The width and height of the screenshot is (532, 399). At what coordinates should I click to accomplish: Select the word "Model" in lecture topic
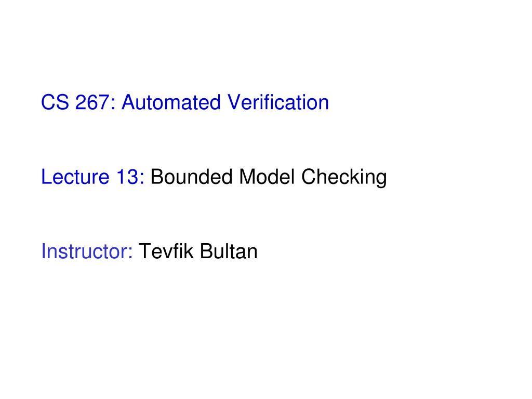[x=267, y=177]
